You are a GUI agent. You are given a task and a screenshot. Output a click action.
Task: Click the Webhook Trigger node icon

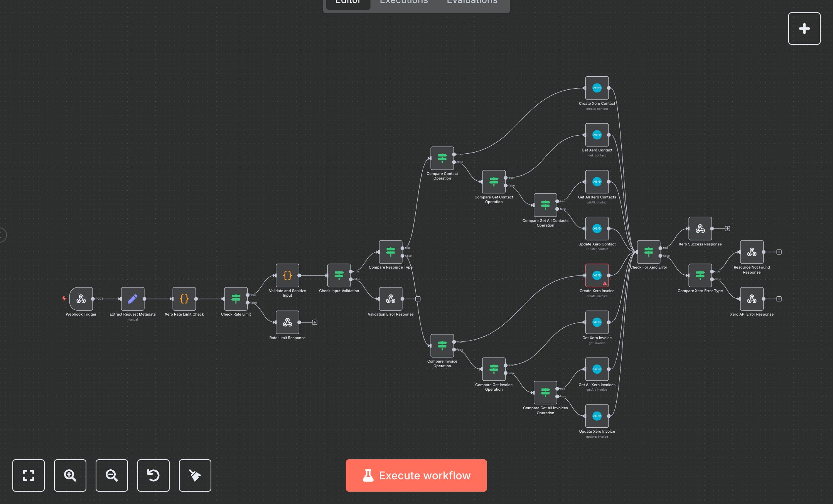click(81, 299)
